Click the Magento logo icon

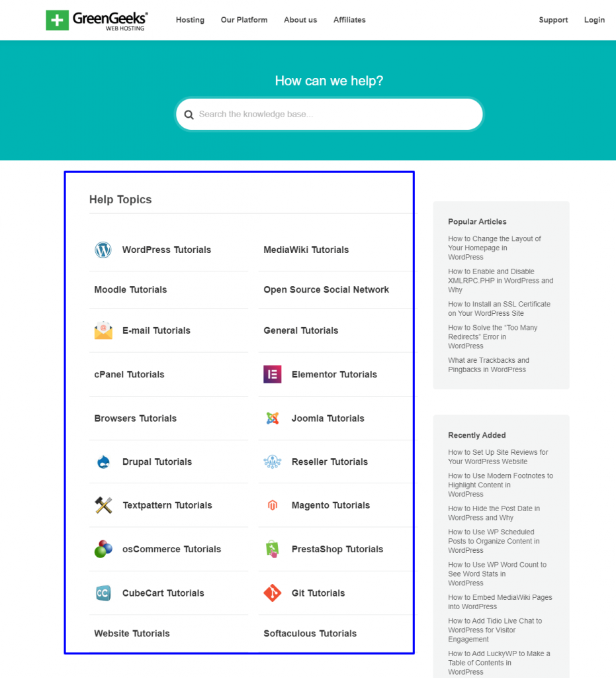(x=273, y=505)
